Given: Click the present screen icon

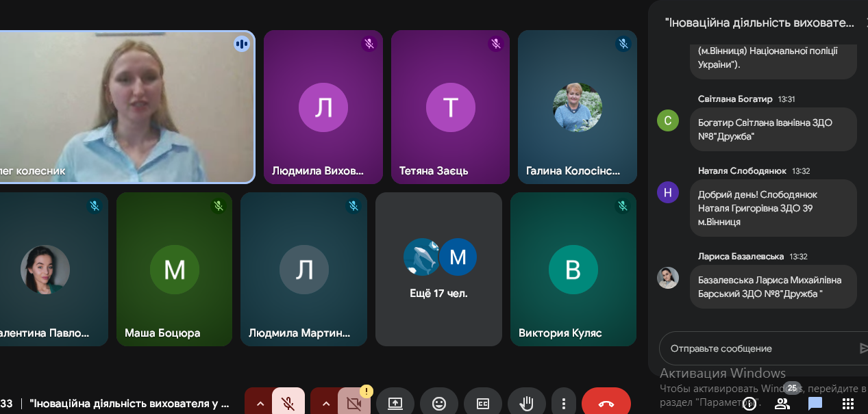Looking at the screenshot, I should [395, 403].
